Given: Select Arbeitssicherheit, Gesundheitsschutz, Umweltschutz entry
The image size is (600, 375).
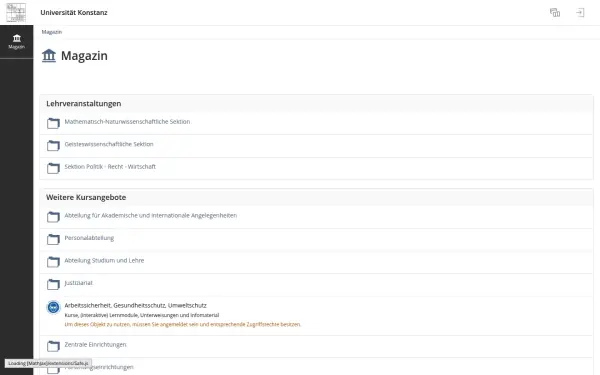Looking at the screenshot, I should click(135, 305).
